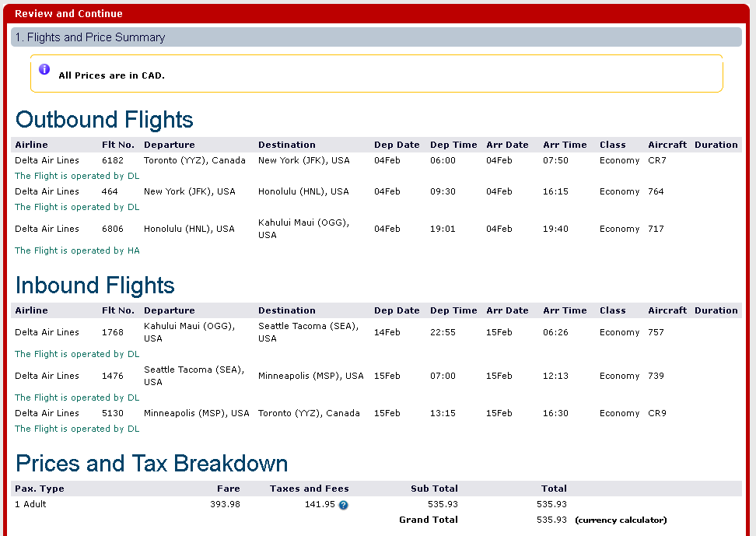
Task: Click the help icon next to Taxes and Fees amount
Action: (343, 505)
